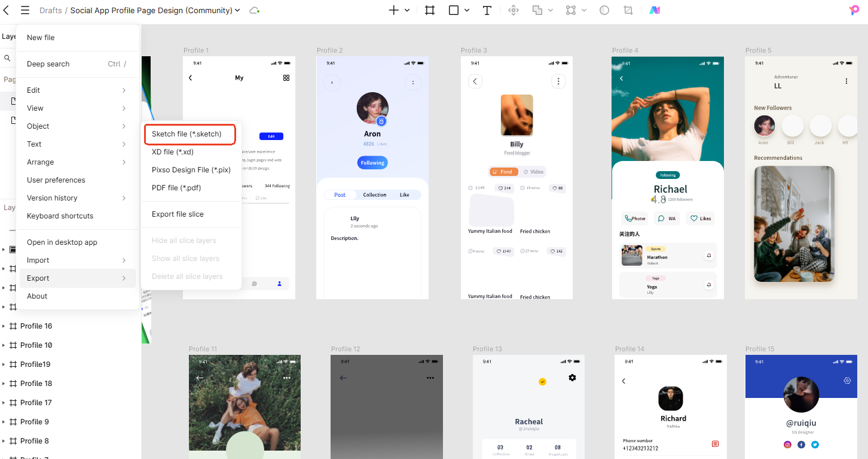Open User preferences
868x459 pixels.
78,180
